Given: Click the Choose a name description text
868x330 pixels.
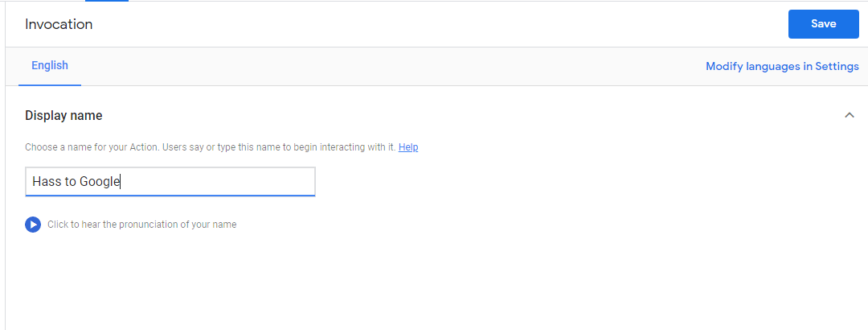Looking at the screenshot, I should (211, 147).
